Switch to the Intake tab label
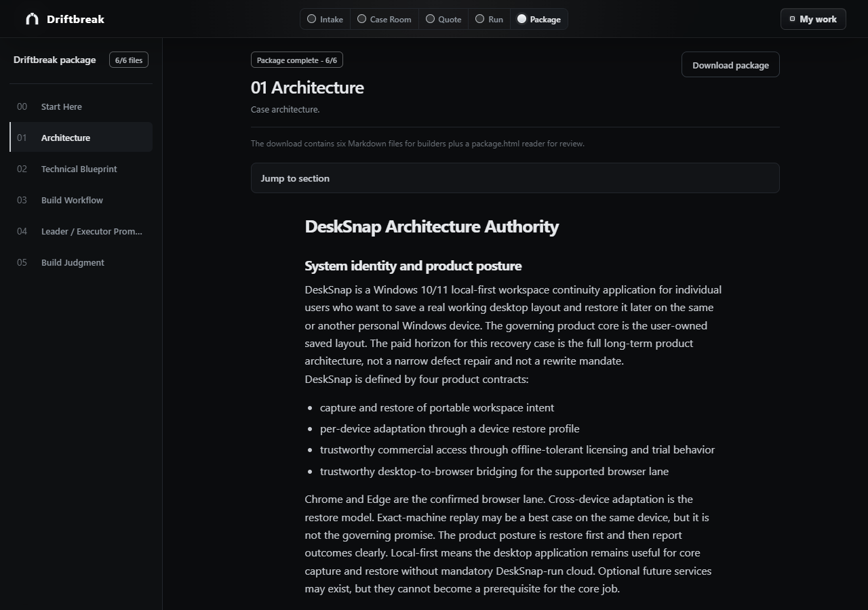 pos(332,20)
